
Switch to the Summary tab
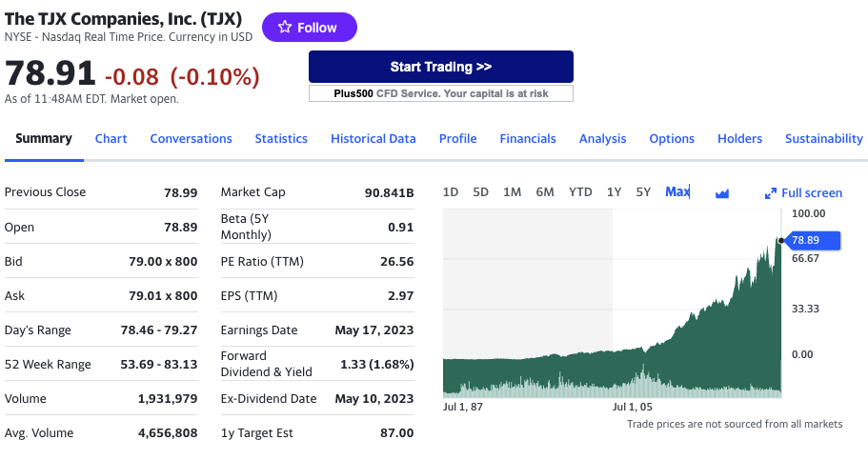(44, 138)
